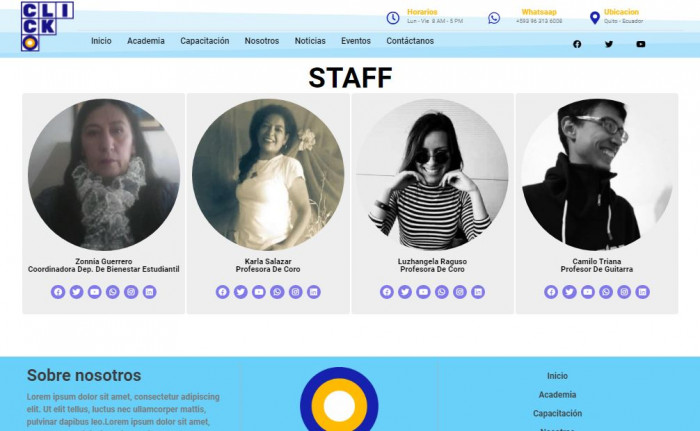Open Zonnia Guerrero's Facebook icon
700x431 pixels.
point(58,292)
